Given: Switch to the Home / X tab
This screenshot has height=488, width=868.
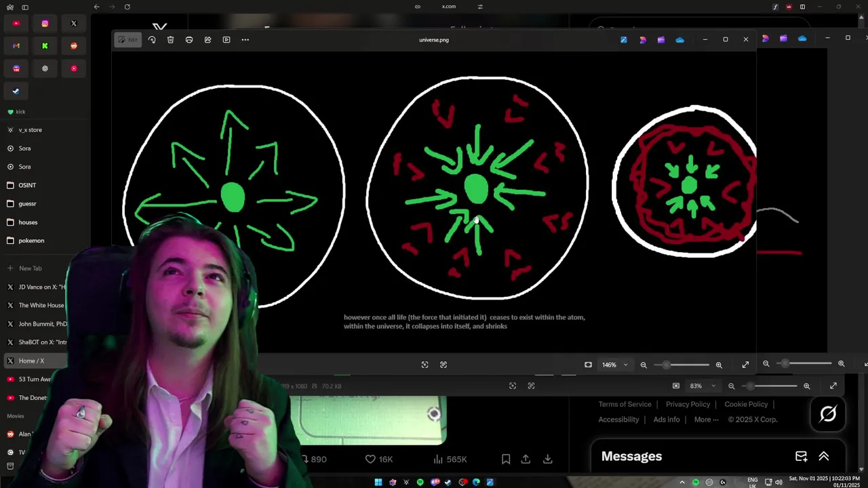Looking at the screenshot, I should (x=35, y=361).
